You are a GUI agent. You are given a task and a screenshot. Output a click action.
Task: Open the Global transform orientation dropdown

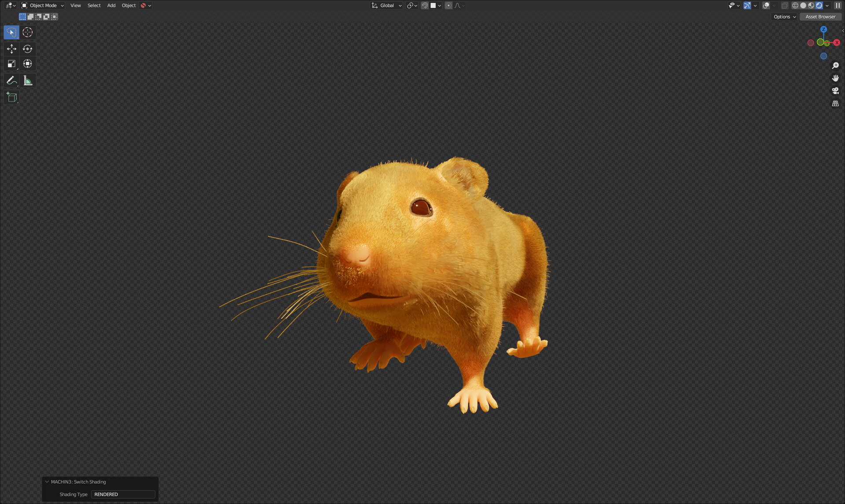click(x=386, y=5)
